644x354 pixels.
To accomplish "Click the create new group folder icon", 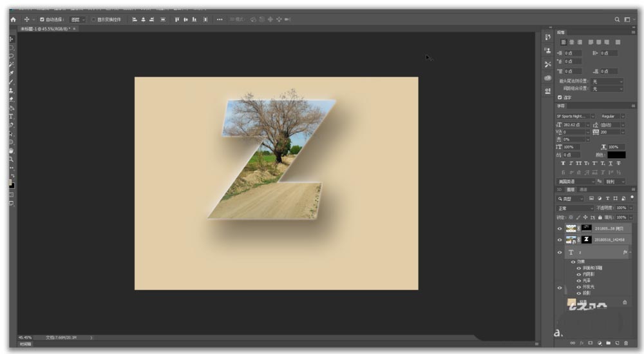I will click(609, 343).
